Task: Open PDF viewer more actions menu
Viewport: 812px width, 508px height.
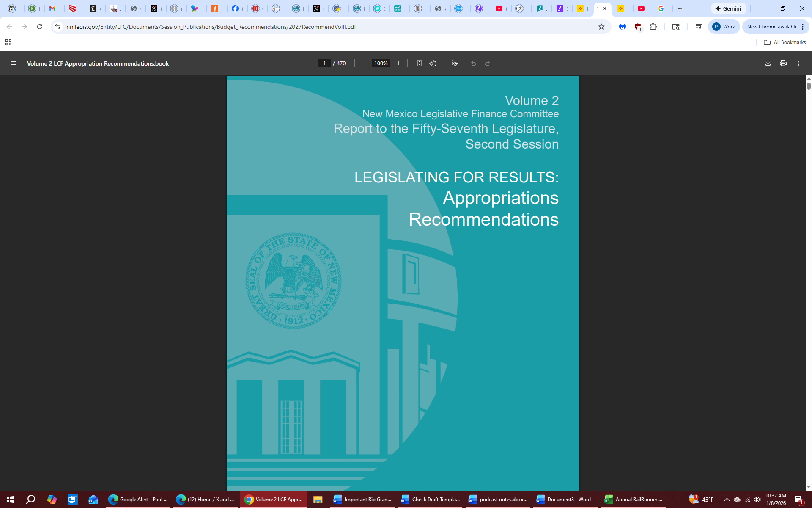Action: 798,63
